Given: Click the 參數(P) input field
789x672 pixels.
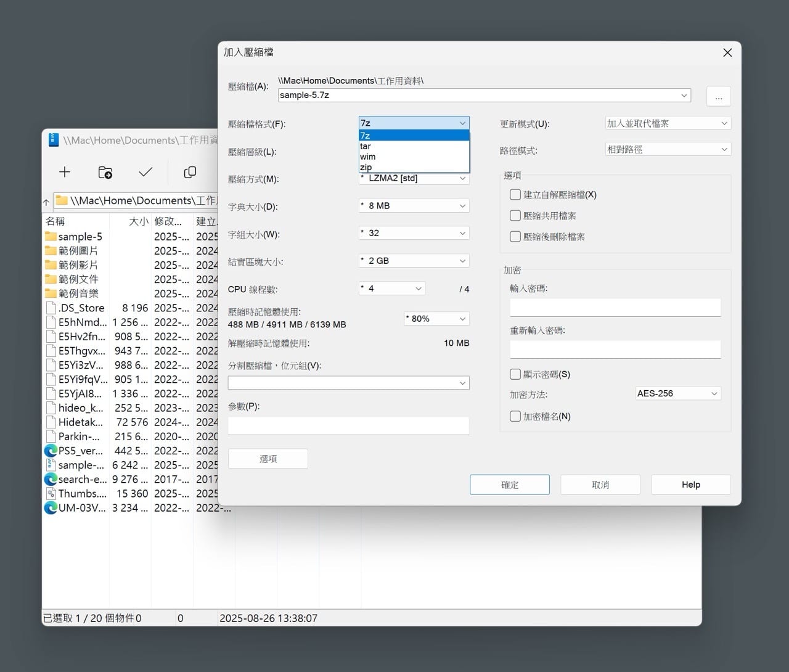Looking at the screenshot, I should [348, 425].
